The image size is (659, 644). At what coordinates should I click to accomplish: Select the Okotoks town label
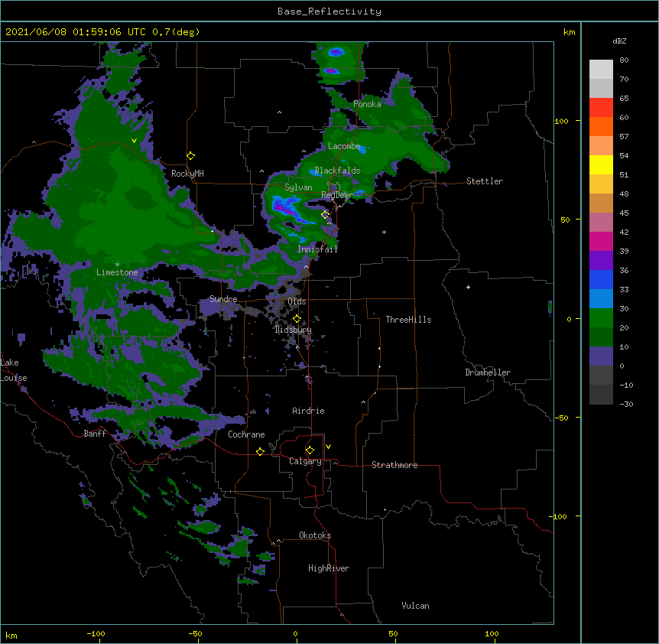click(x=315, y=535)
